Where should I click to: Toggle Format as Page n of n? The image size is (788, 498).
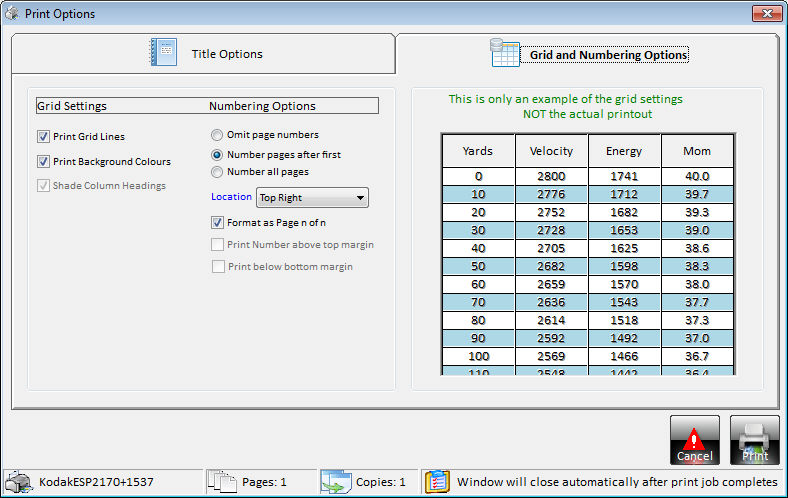[218, 223]
